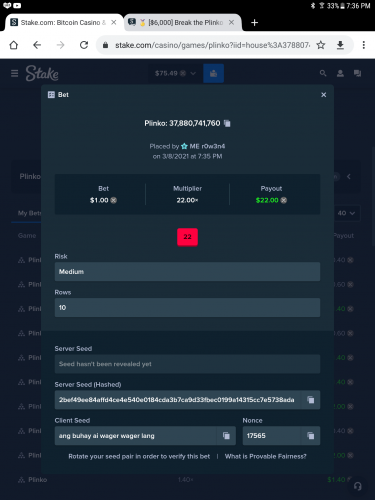Close the Bet dialog
Viewport: 375px width, 500px height.
pyautogui.click(x=323, y=95)
